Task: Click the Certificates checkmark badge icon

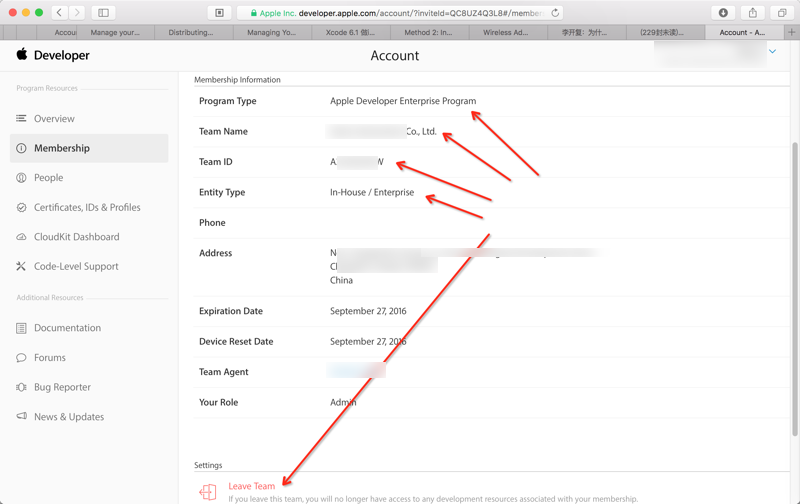Action: pos(21,208)
